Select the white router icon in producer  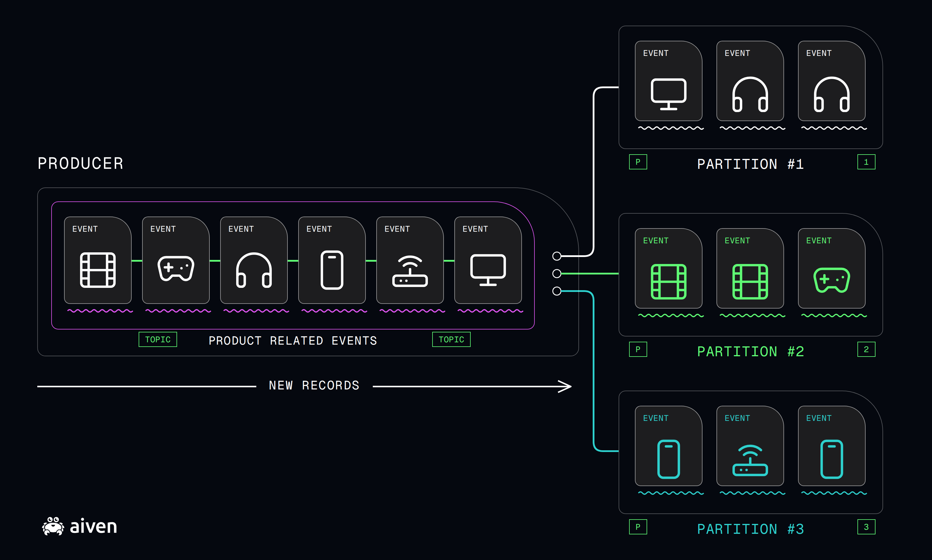pyautogui.click(x=410, y=271)
